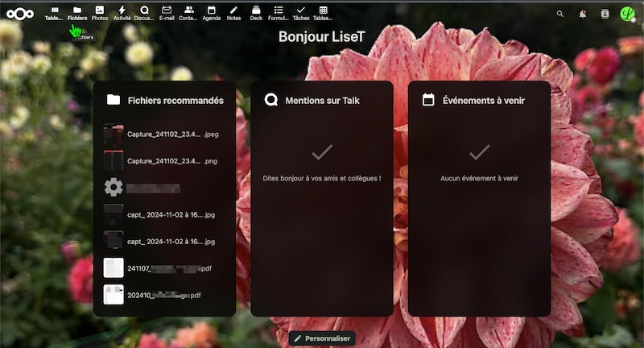
Task: Open the E-mail app
Action: (167, 13)
